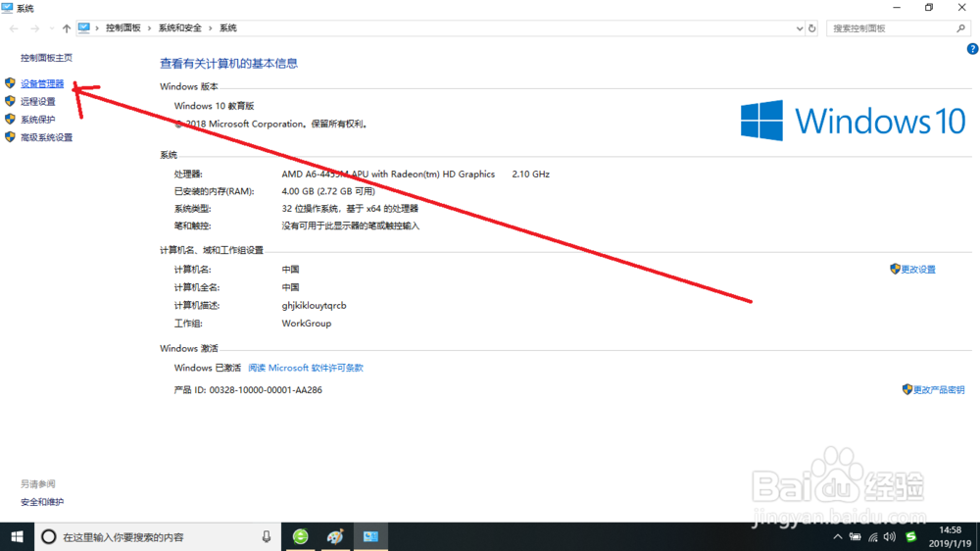980x551 pixels.
Task: Click the Search Control Panel field
Action: 898,28
